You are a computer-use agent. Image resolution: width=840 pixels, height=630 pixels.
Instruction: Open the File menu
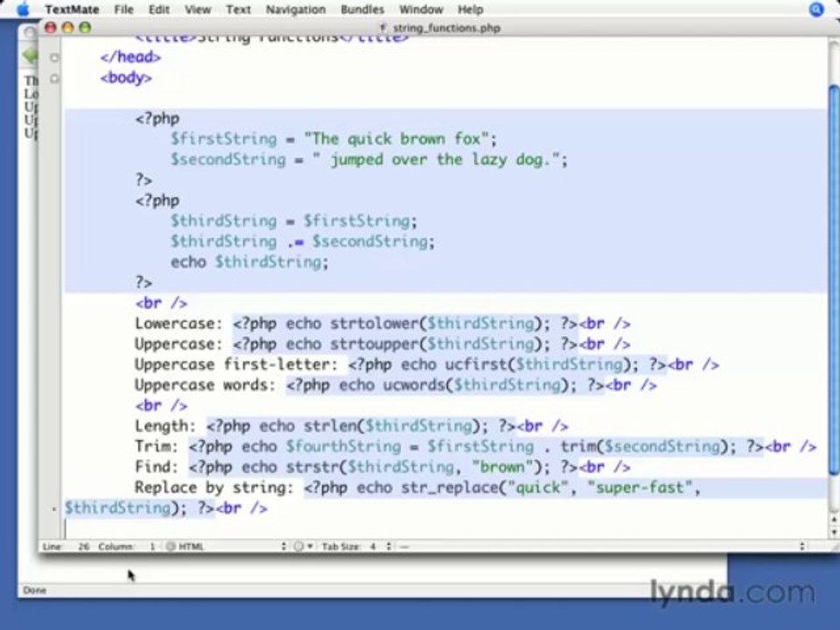pyautogui.click(x=123, y=10)
